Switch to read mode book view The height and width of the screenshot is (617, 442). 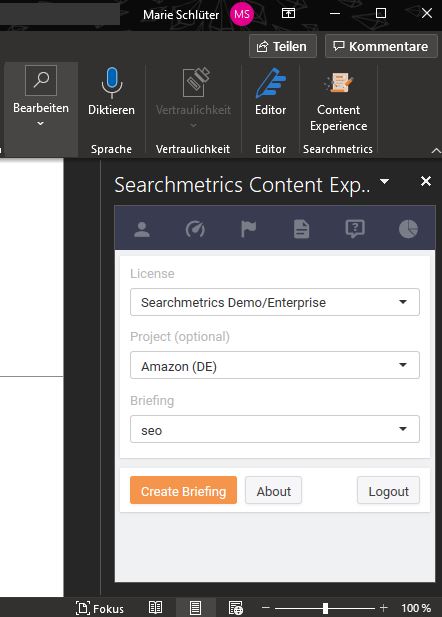[155, 608]
